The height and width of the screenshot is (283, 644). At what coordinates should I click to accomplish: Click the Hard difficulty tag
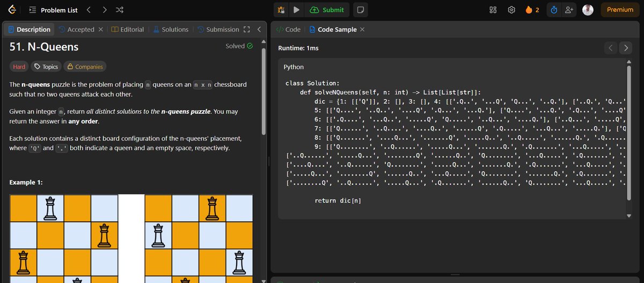(19, 67)
